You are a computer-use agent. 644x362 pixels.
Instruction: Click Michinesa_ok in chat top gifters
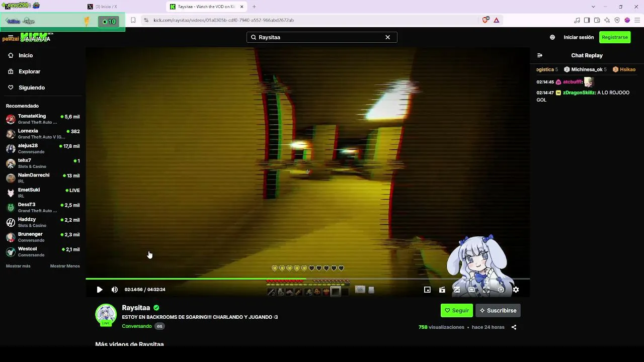[587, 69]
